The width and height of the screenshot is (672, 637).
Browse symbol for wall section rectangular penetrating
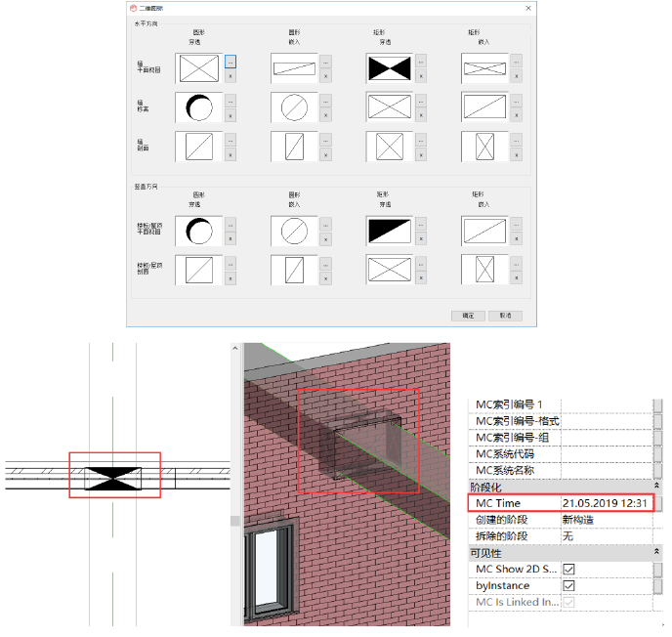421,140
